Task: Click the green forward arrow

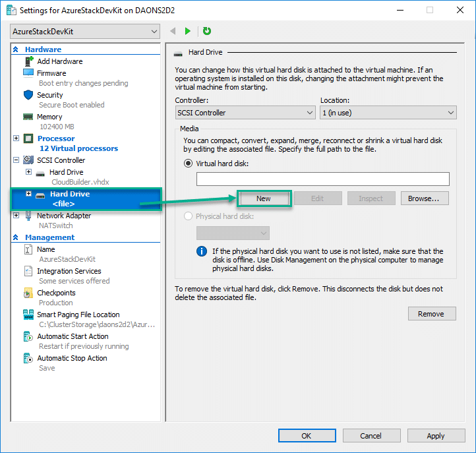Action: (x=188, y=31)
